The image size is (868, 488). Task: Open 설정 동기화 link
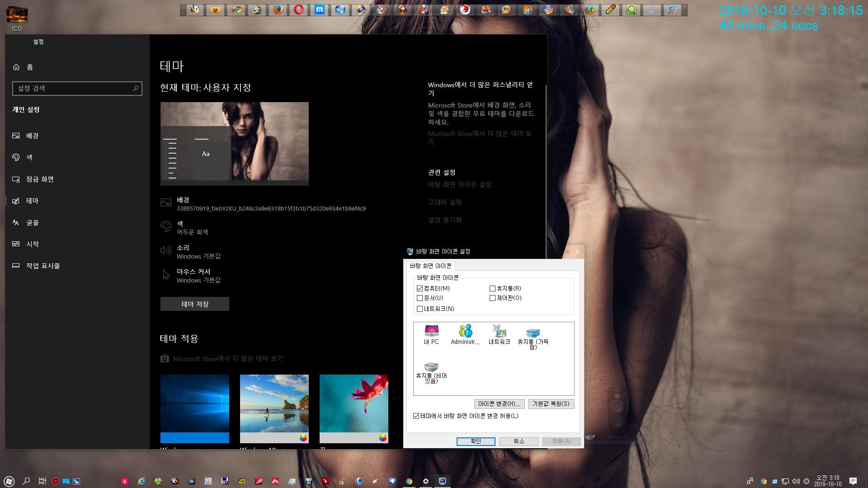[x=445, y=220]
